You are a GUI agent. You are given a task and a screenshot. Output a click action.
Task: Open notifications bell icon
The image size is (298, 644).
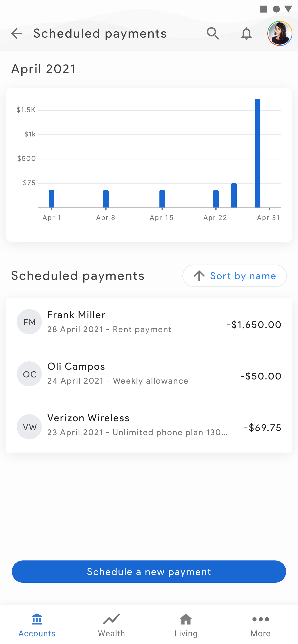click(246, 33)
